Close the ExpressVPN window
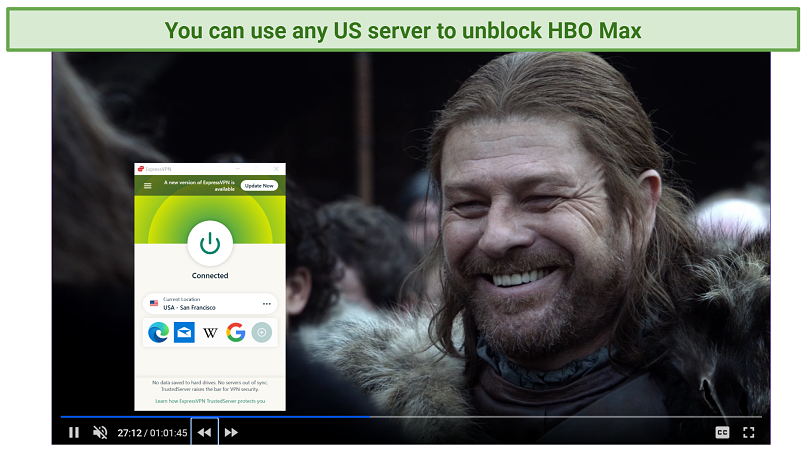Screen dimensions: 806x453 click(276, 169)
